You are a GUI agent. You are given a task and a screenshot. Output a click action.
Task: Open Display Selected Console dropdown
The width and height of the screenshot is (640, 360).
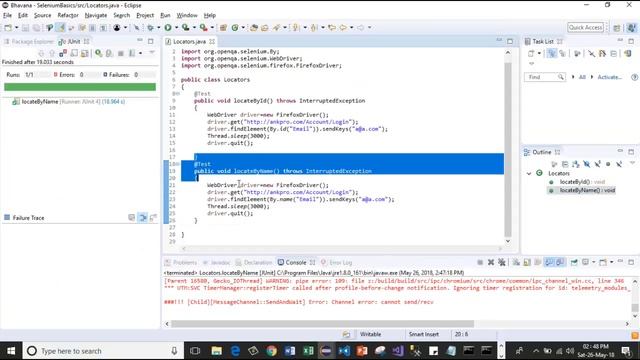click(x=593, y=262)
